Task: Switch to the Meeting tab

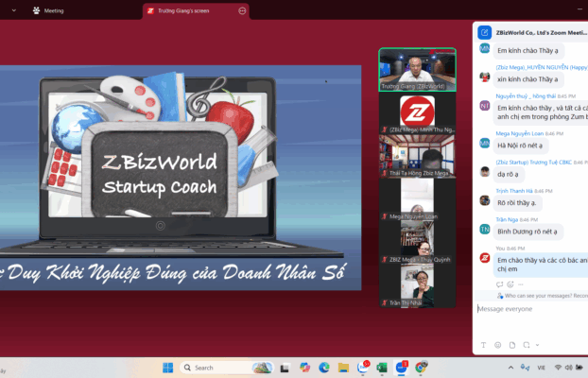Action: 48,11
